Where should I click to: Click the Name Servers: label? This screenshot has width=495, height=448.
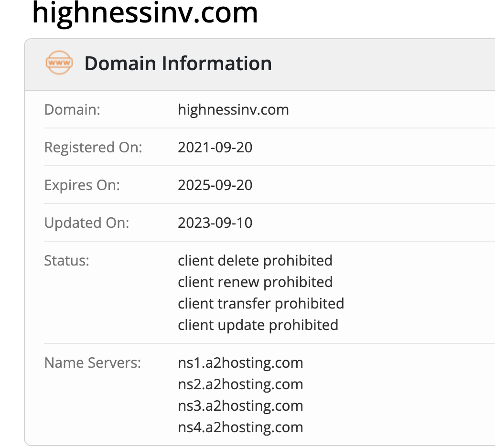point(93,363)
